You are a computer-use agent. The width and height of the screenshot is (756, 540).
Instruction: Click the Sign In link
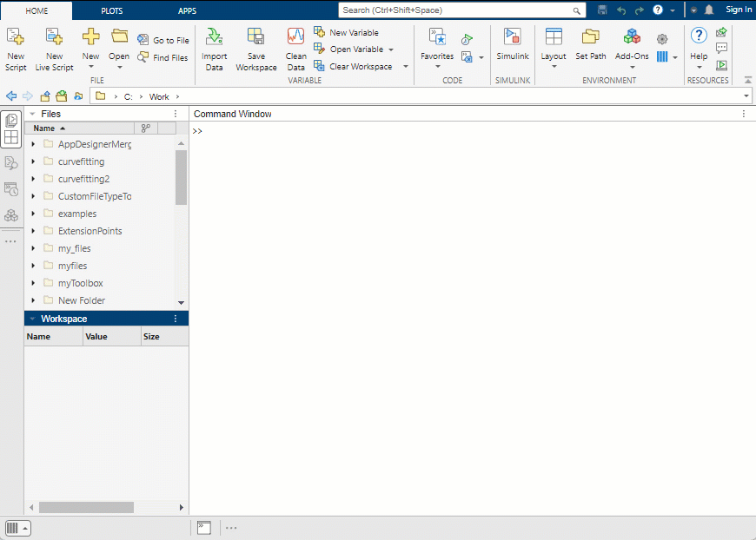pos(739,10)
